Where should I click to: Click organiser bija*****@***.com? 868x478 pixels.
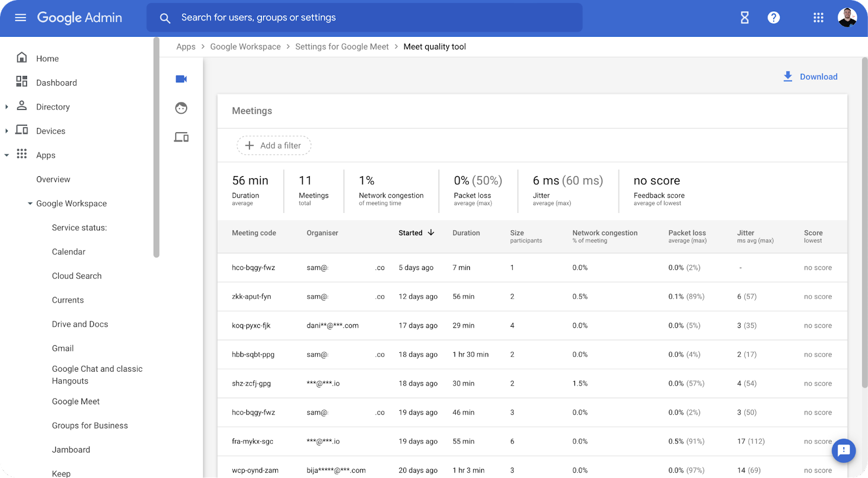pos(336,470)
